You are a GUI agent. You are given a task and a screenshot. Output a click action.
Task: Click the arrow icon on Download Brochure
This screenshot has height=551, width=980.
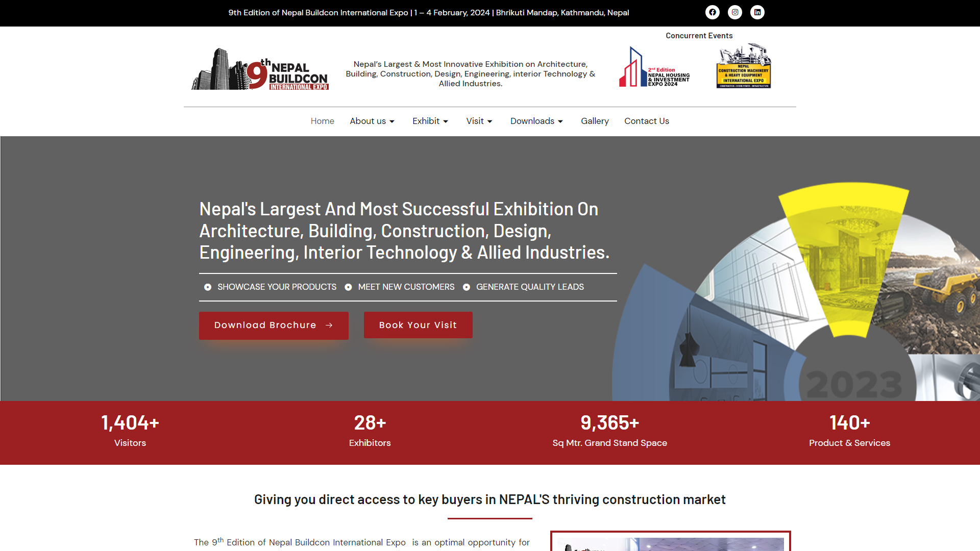[x=329, y=325]
